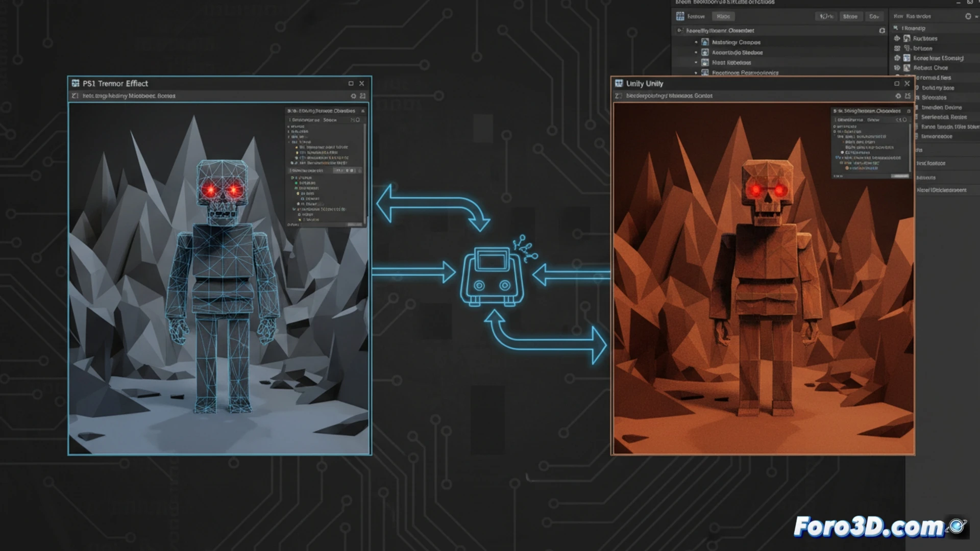Close the Unity Unity window
This screenshot has width=980, height=551.
pyautogui.click(x=908, y=83)
